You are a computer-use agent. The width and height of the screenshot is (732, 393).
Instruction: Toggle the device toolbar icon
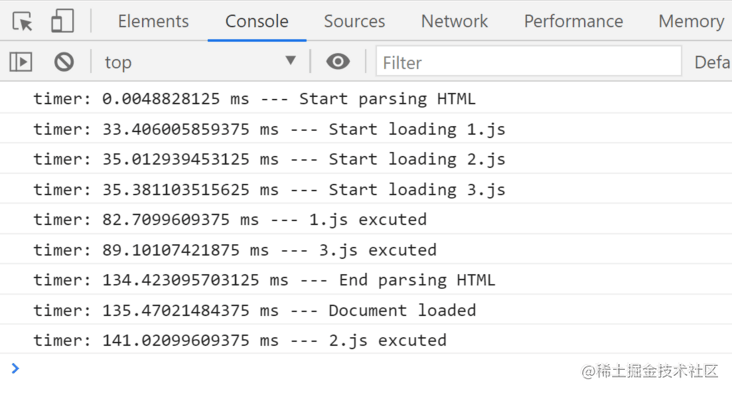pos(62,21)
